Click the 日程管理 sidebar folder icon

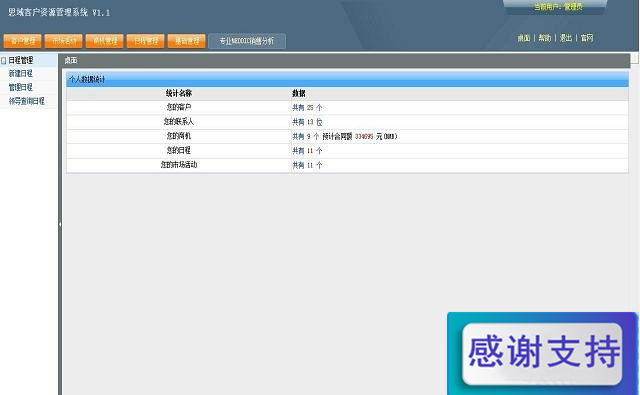coord(4,61)
